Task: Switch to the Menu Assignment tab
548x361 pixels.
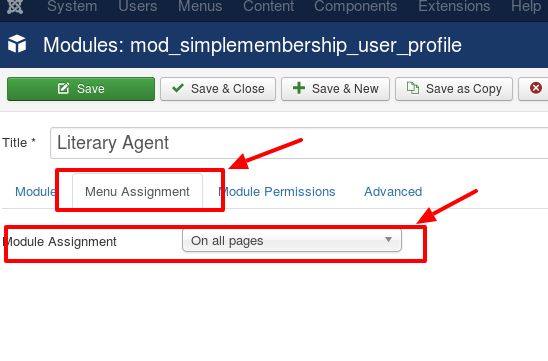Action: 137,192
